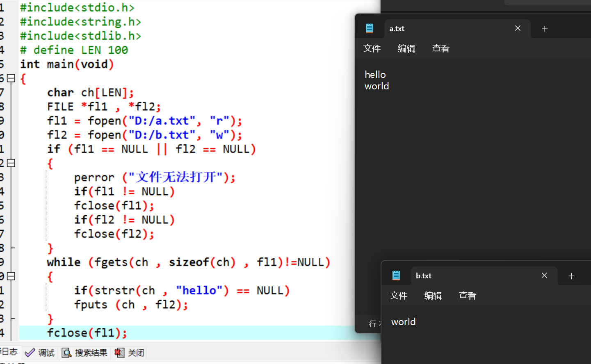The image size is (591, 364).
Task: Open 查看 menu in b.txt window
Action: point(468,296)
